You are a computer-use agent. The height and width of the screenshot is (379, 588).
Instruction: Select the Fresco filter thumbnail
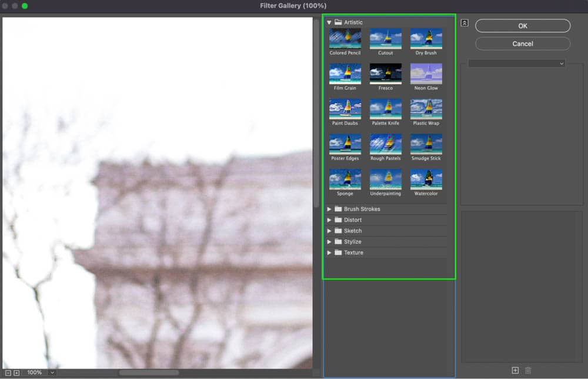(x=386, y=74)
